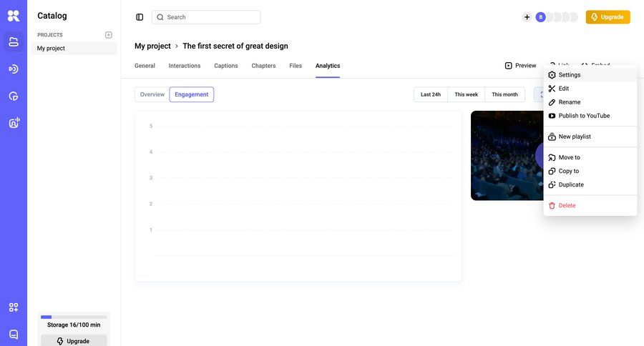Select Publish to YouTube
Viewport: 644px width, 346px height.
(590, 116)
